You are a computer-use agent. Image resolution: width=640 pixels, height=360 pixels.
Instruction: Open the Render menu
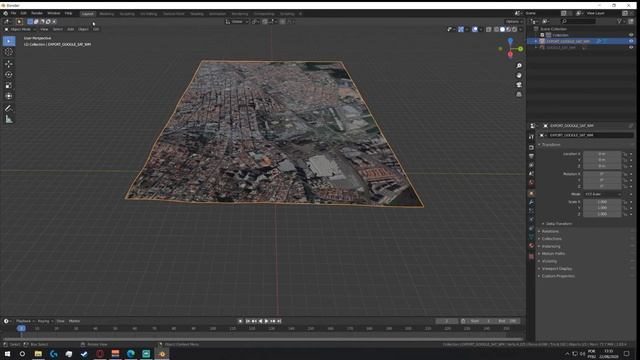[x=37, y=13]
